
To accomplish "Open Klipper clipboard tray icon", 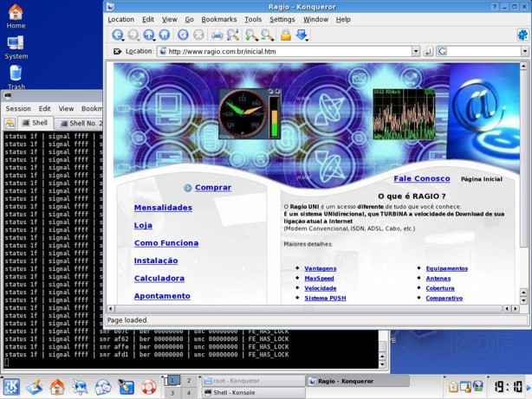I will [453, 387].
